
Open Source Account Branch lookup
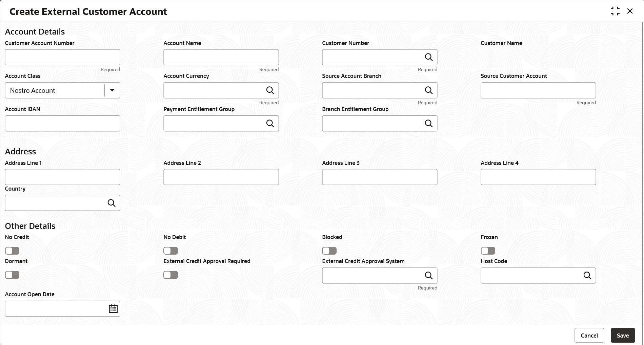[x=428, y=90]
